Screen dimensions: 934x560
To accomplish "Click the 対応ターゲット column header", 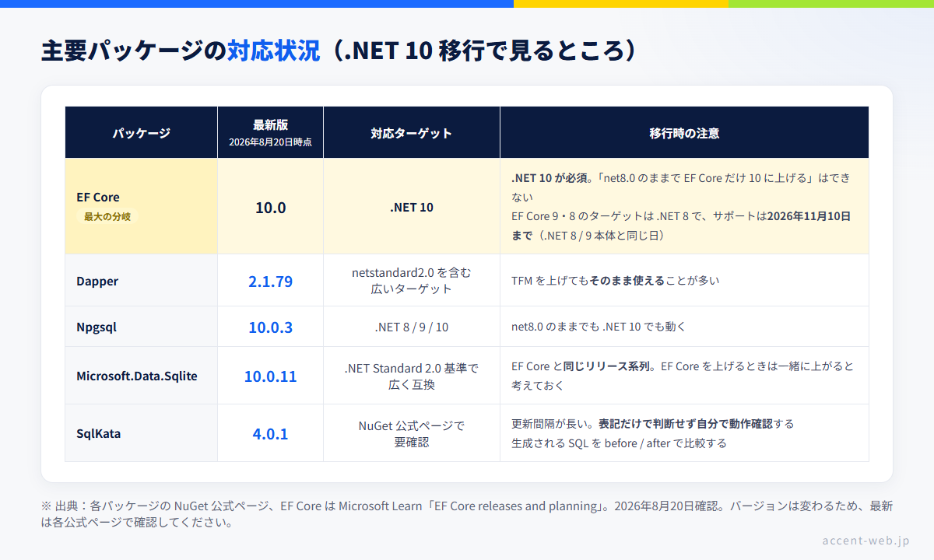I will pos(412,133).
